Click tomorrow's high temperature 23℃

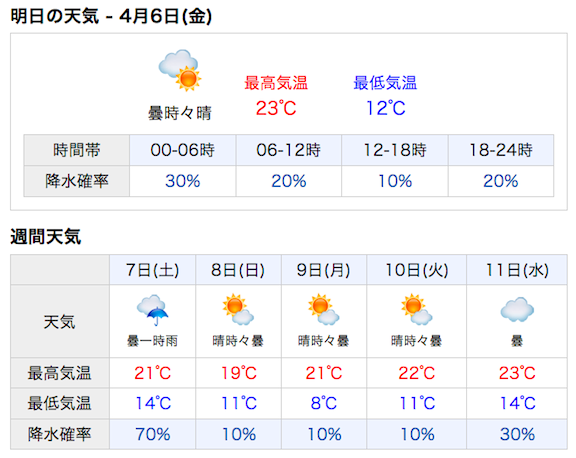tap(276, 108)
